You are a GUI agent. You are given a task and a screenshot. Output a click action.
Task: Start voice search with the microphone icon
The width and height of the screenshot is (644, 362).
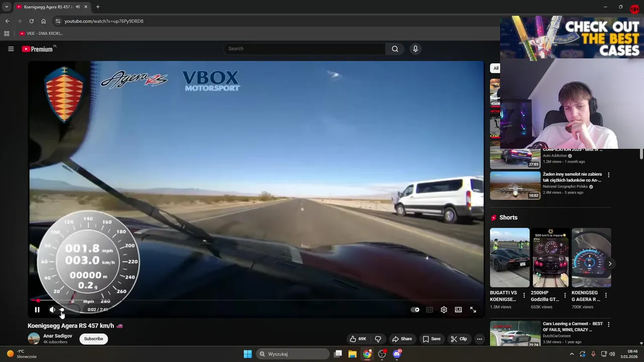coord(415,49)
